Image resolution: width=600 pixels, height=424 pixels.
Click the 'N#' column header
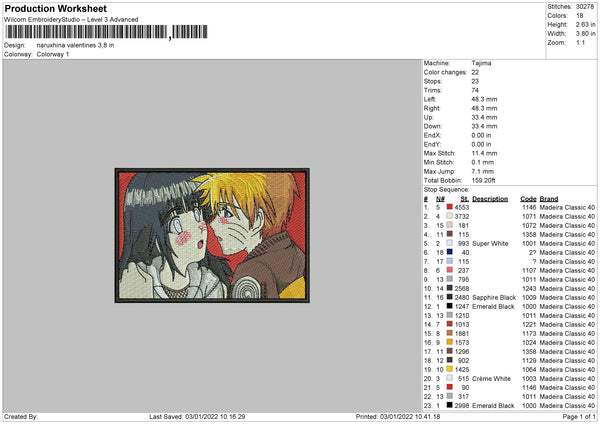point(440,199)
